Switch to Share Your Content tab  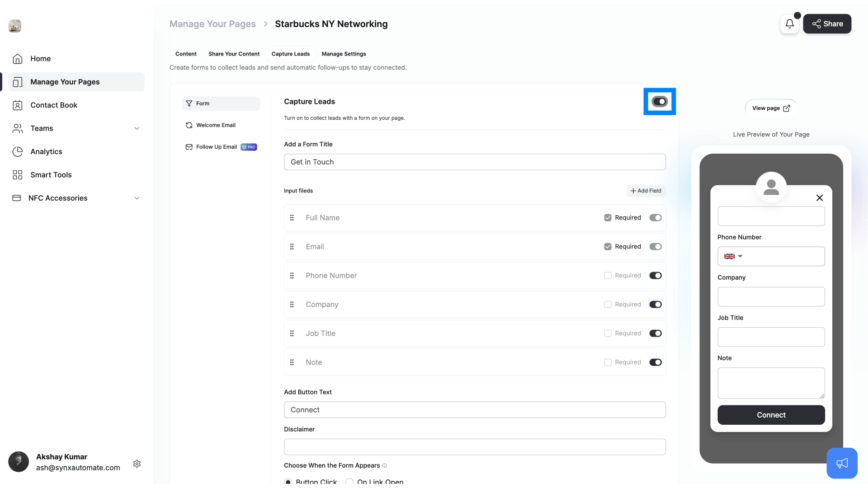pyautogui.click(x=234, y=54)
